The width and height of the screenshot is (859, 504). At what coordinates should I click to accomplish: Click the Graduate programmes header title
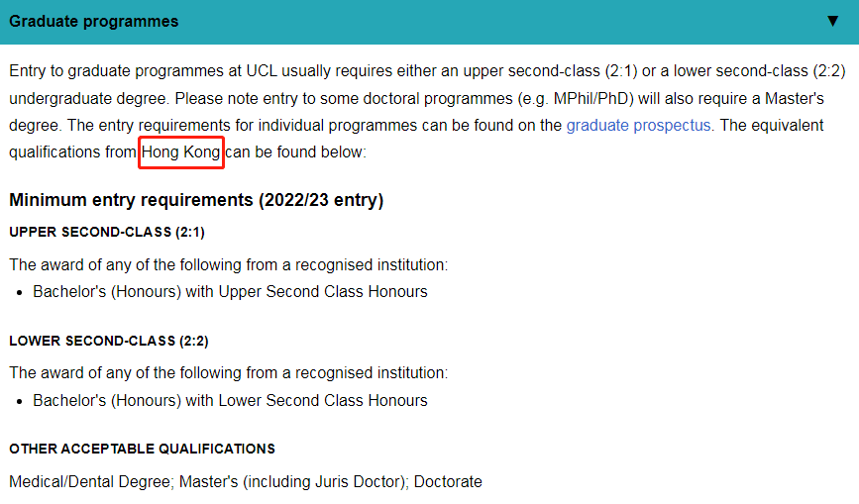click(x=94, y=22)
